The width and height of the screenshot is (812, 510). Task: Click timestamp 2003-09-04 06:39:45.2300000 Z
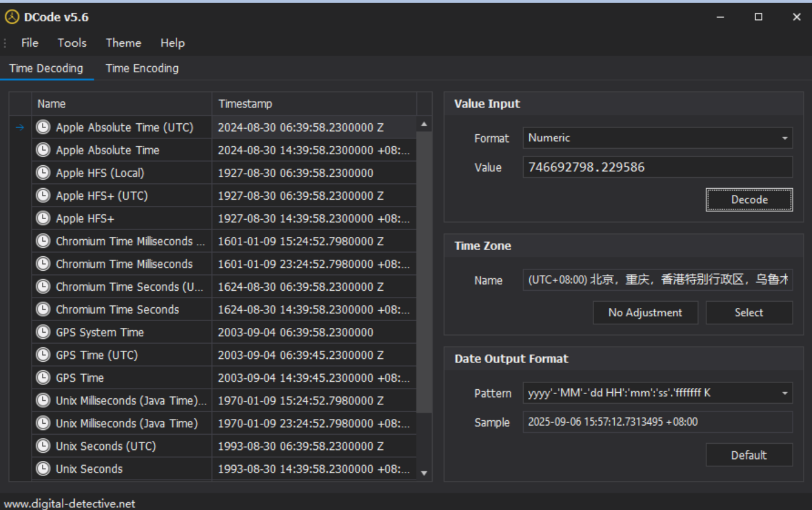pyautogui.click(x=300, y=355)
